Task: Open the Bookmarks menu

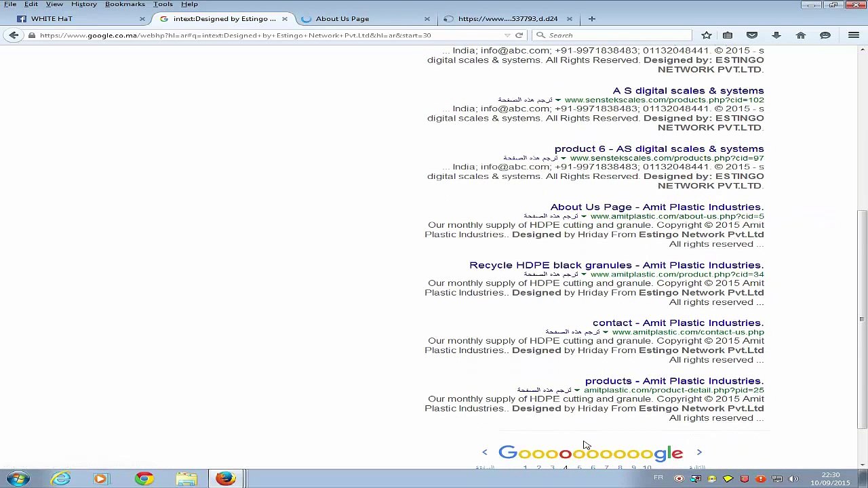Action: pos(125,4)
